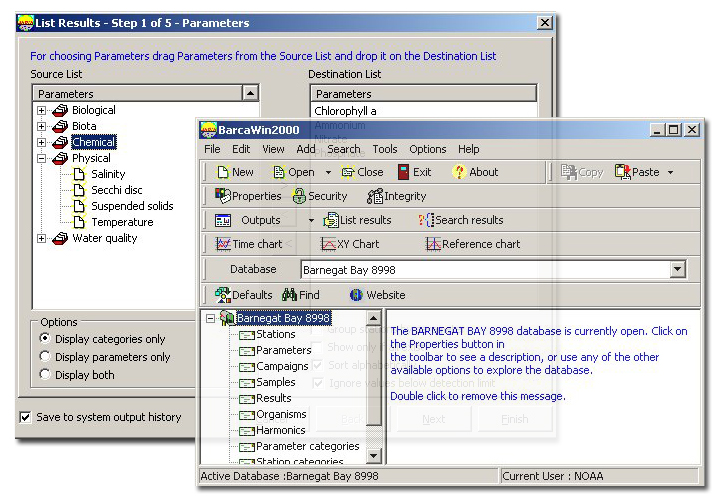This screenshot has width=720, height=500.
Task: Open the Tools menu
Action: (385, 149)
